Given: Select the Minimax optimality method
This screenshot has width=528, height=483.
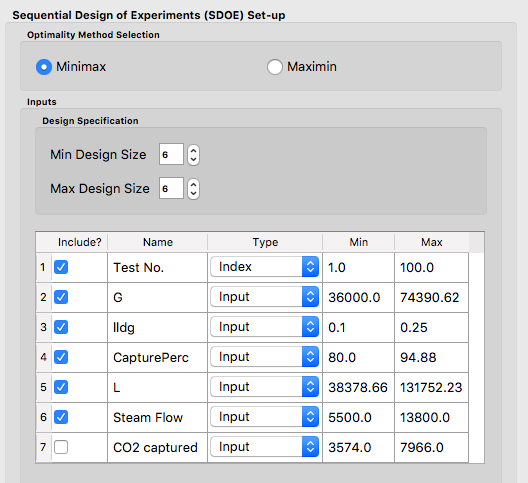Looking at the screenshot, I should click(44, 67).
